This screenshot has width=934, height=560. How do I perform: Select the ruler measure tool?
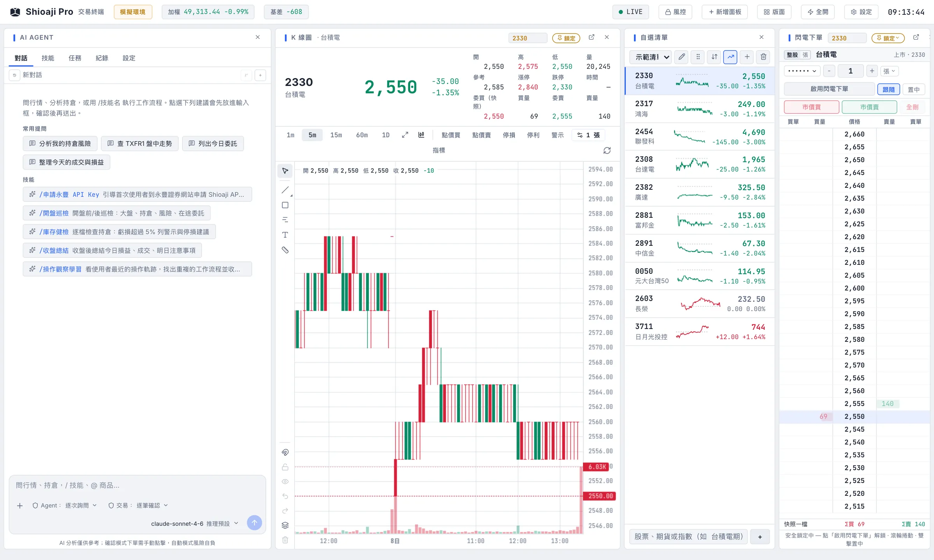pos(285,250)
